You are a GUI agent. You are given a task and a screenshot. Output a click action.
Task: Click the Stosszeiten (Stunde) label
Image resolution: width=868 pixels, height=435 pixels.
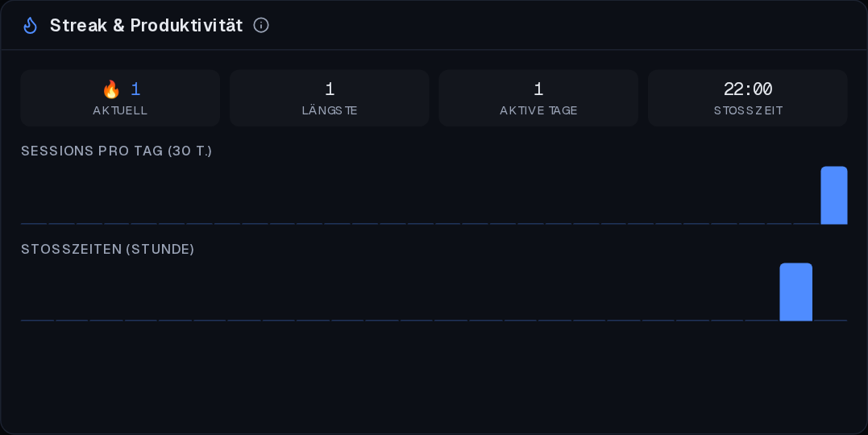(107, 249)
